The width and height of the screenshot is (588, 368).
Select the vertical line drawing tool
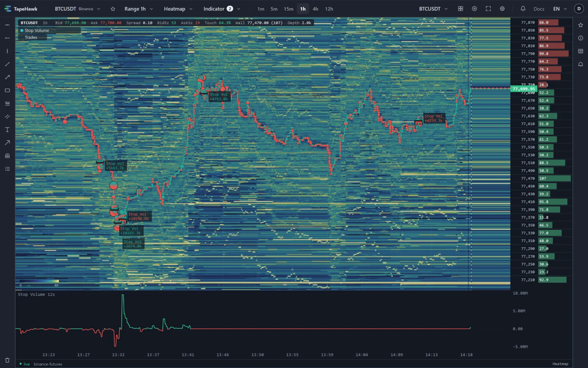point(7,51)
